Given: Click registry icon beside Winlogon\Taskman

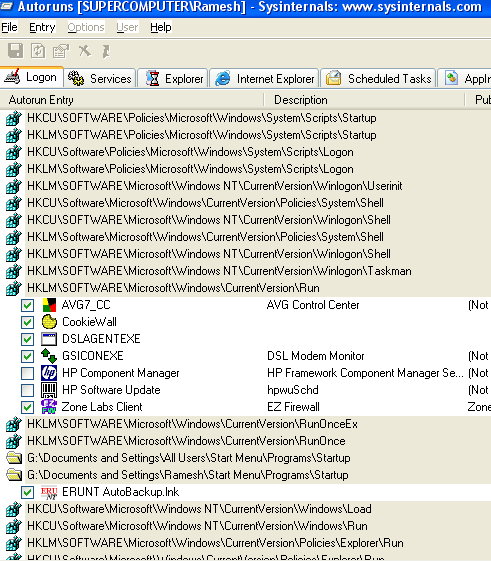Looking at the screenshot, I should pos(14,271).
